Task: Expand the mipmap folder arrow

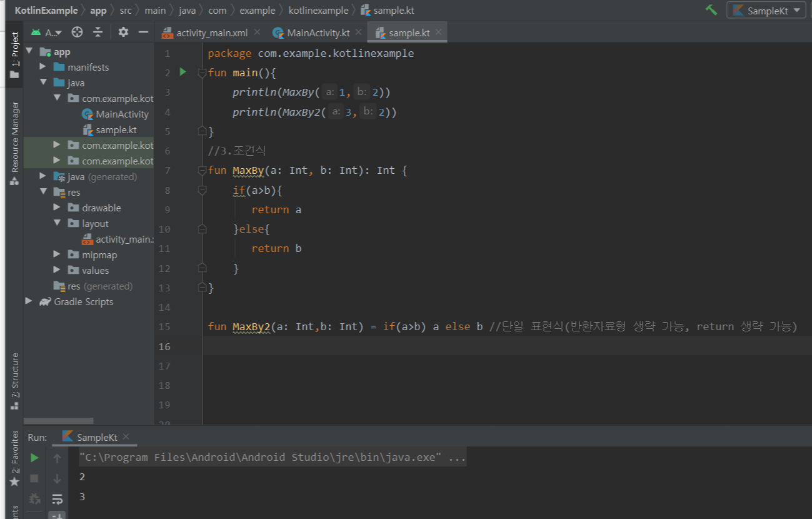Action: (57, 254)
